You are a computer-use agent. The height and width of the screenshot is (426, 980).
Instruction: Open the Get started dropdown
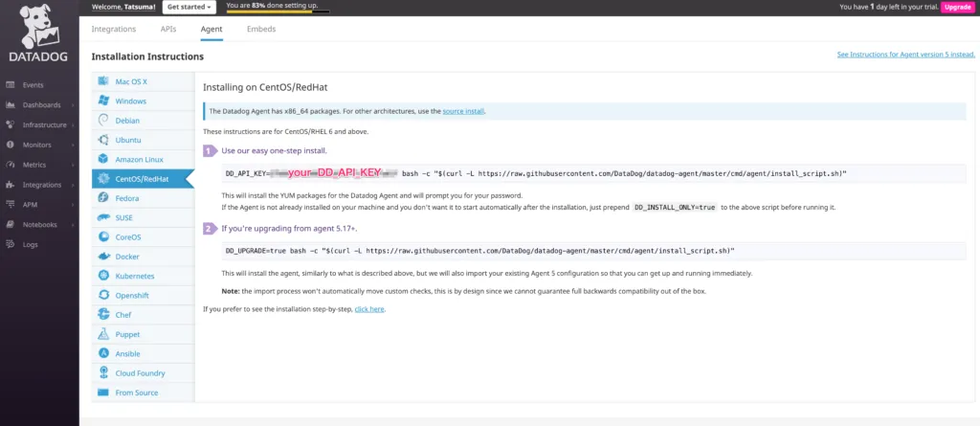189,7
